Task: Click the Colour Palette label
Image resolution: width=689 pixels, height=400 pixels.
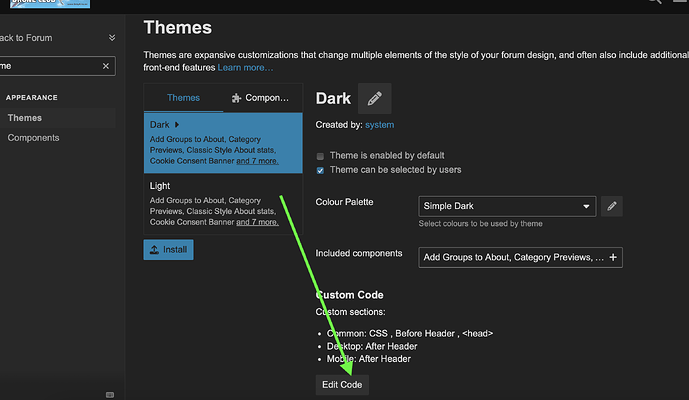Action: (x=344, y=202)
